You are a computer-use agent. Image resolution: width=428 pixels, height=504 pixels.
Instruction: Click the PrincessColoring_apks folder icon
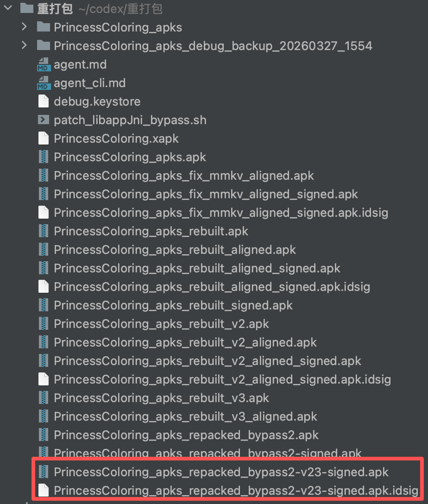coord(43,27)
